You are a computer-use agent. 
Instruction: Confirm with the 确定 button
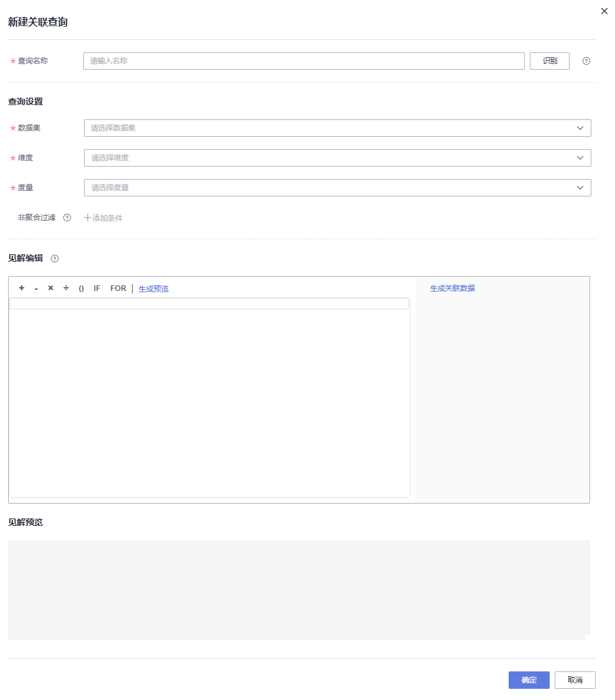click(x=529, y=680)
